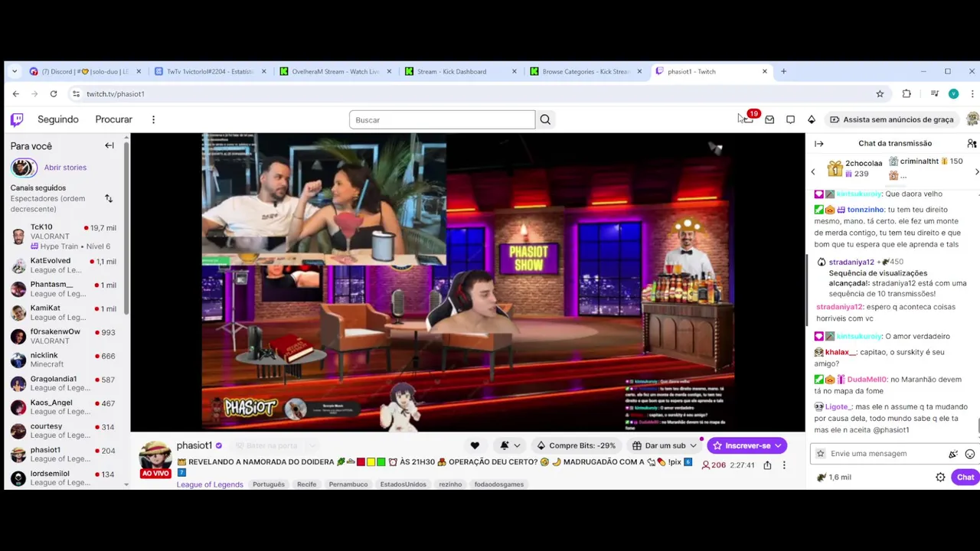This screenshot has width=980, height=551.
Task: Open the emote picker in chat input
Action: pyautogui.click(x=969, y=454)
